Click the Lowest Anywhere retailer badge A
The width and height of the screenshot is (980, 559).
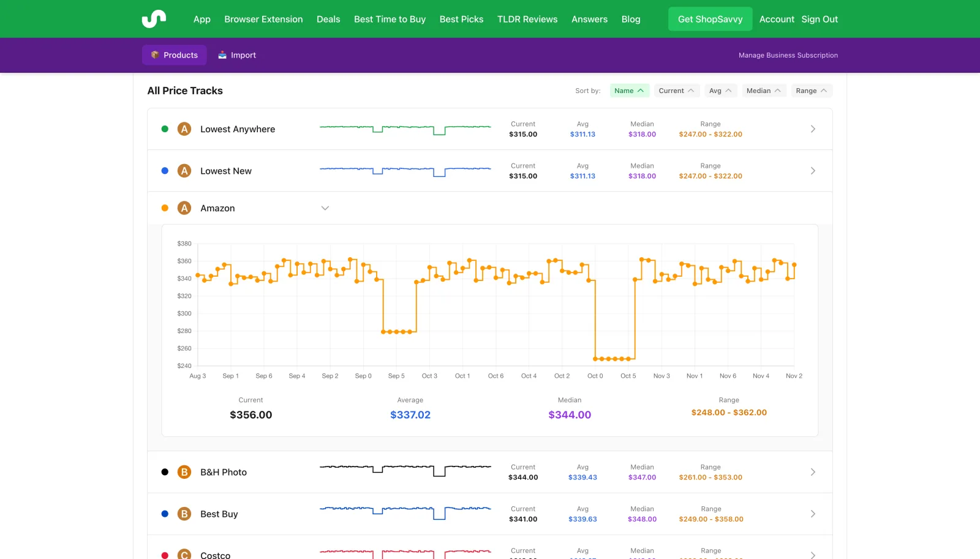pyautogui.click(x=184, y=129)
